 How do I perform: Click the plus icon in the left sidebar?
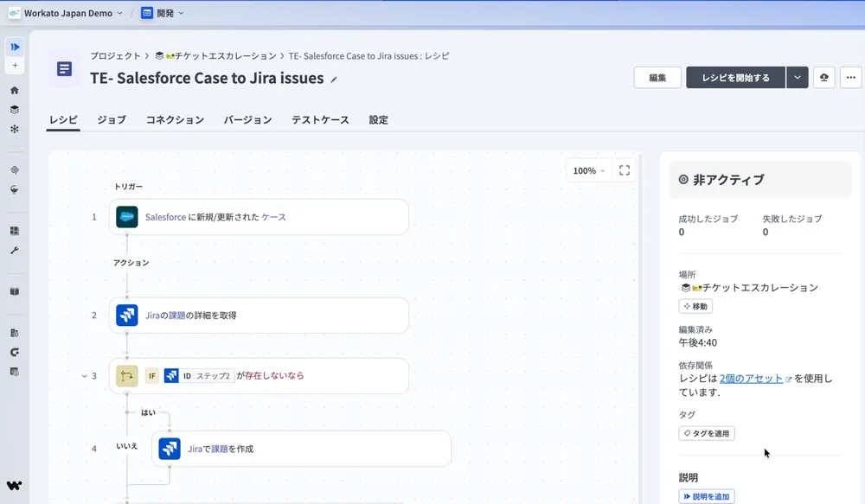coord(15,66)
